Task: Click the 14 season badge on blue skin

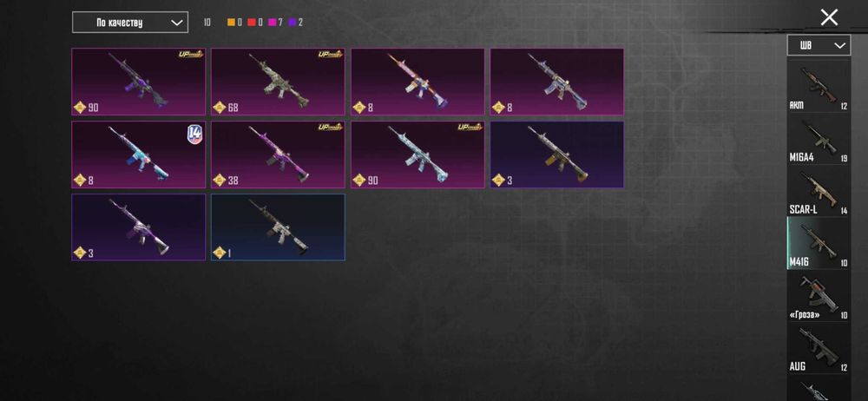Action: pos(194,135)
